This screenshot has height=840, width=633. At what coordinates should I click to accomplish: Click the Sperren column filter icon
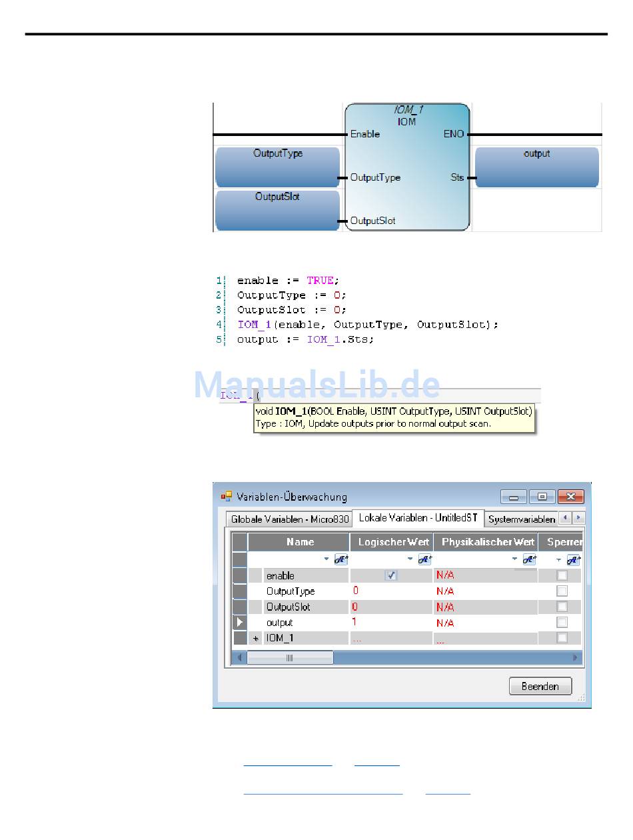573,560
